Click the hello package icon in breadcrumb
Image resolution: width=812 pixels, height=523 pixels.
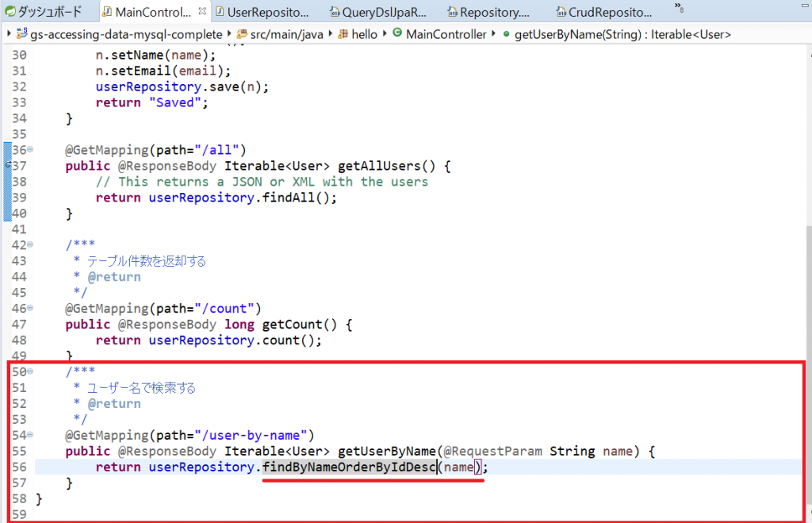(343, 34)
